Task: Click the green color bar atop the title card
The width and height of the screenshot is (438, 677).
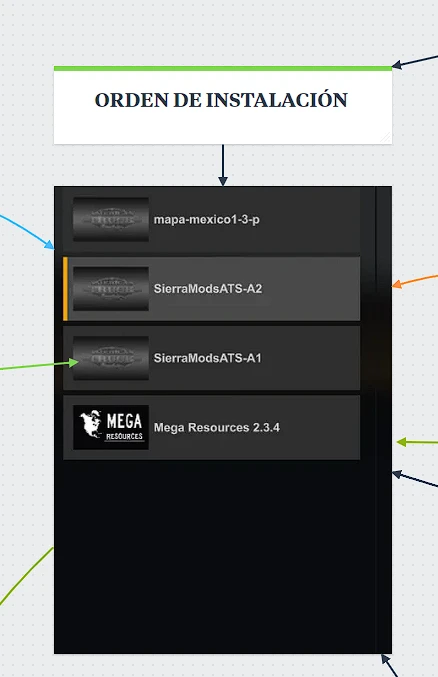Action: 223,68
